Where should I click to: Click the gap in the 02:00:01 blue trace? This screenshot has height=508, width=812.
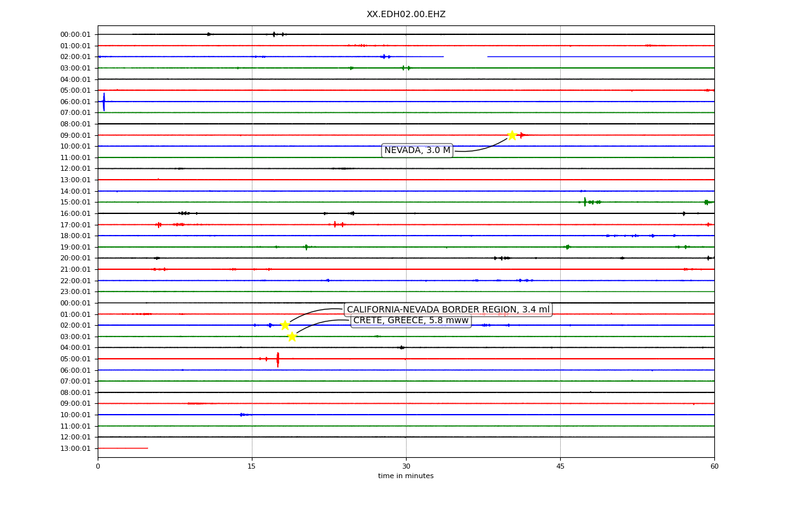[465, 57]
